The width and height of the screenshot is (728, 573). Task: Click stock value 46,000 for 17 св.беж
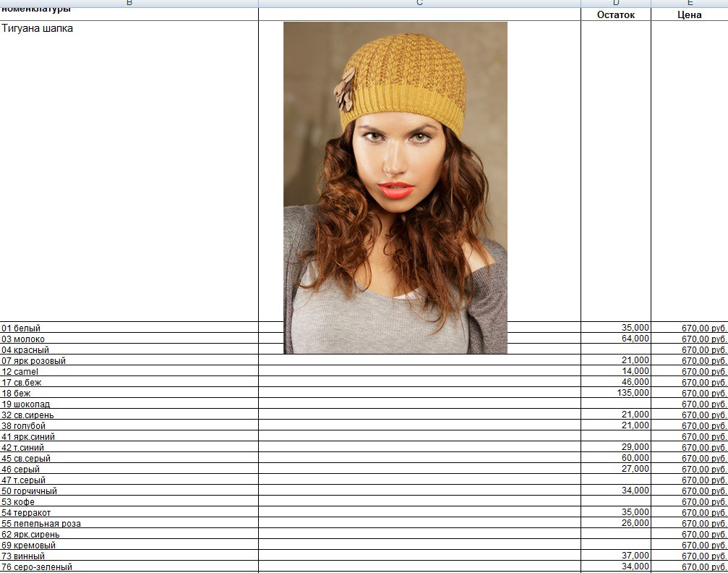(x=616, y=381)
